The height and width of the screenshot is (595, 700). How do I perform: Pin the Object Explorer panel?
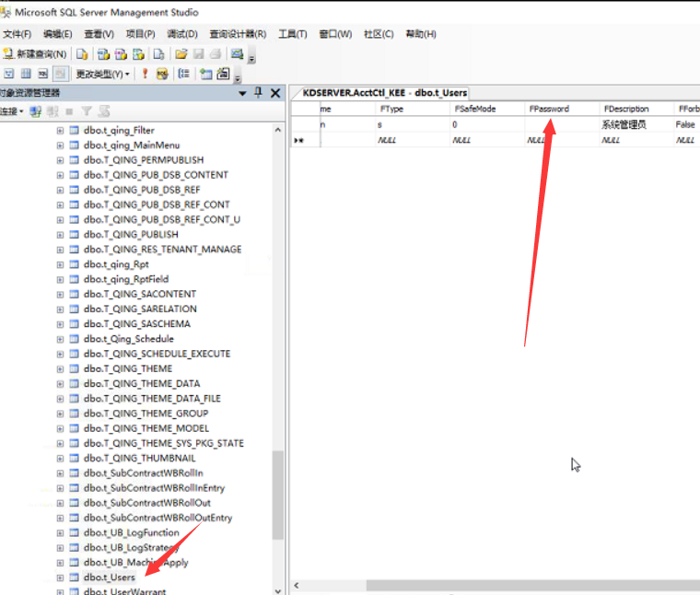259,93
